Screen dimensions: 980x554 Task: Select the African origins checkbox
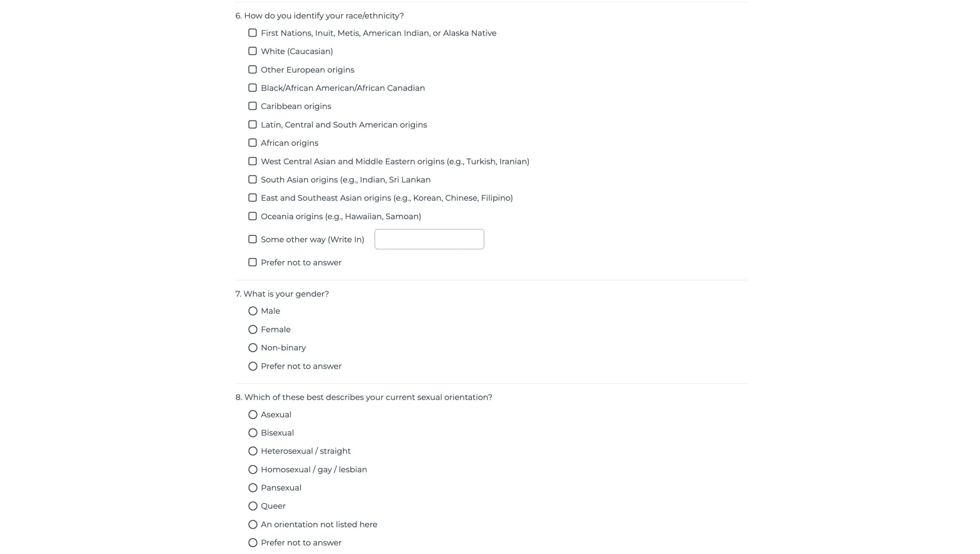(252, 143)
